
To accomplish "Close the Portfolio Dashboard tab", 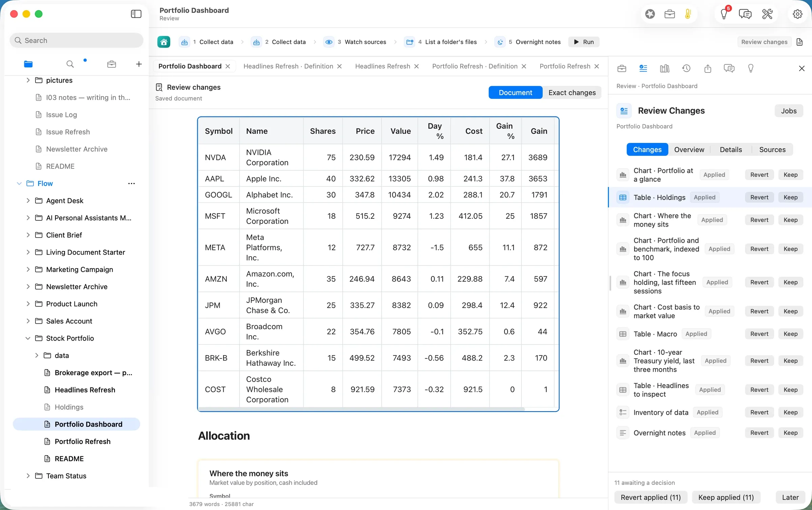I will tap(228, 66).
